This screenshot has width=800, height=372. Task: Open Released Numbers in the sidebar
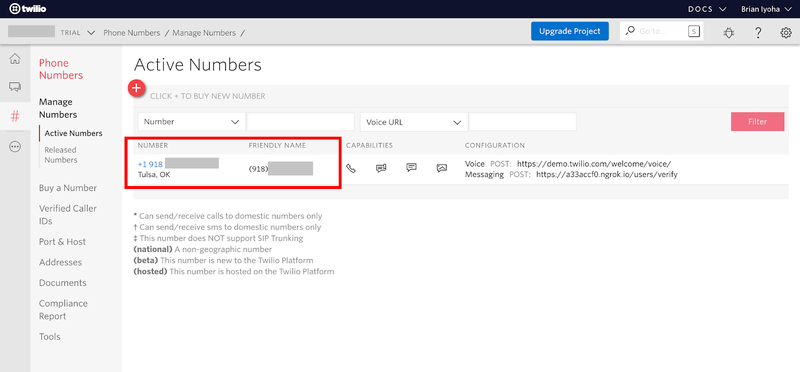61,155
